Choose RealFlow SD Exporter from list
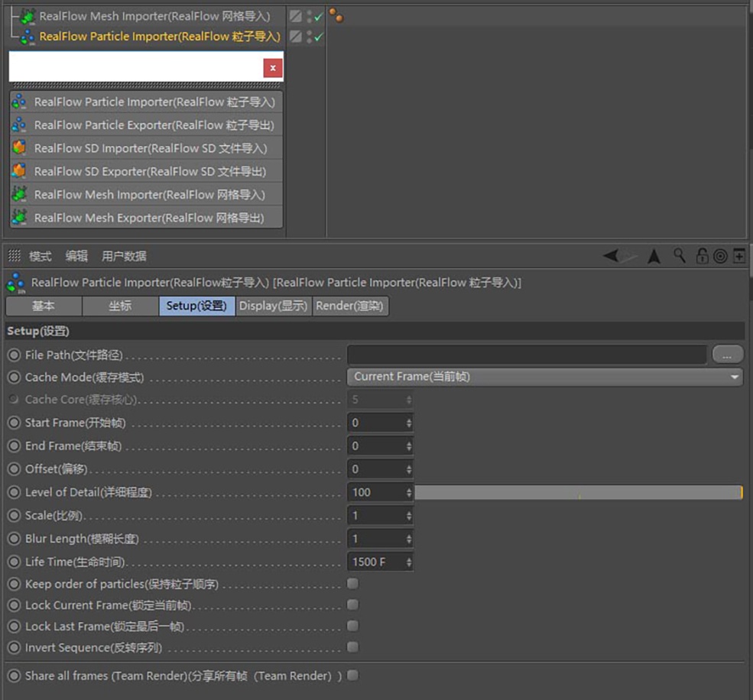The image size is (753, 700). [x=146, y=171]
